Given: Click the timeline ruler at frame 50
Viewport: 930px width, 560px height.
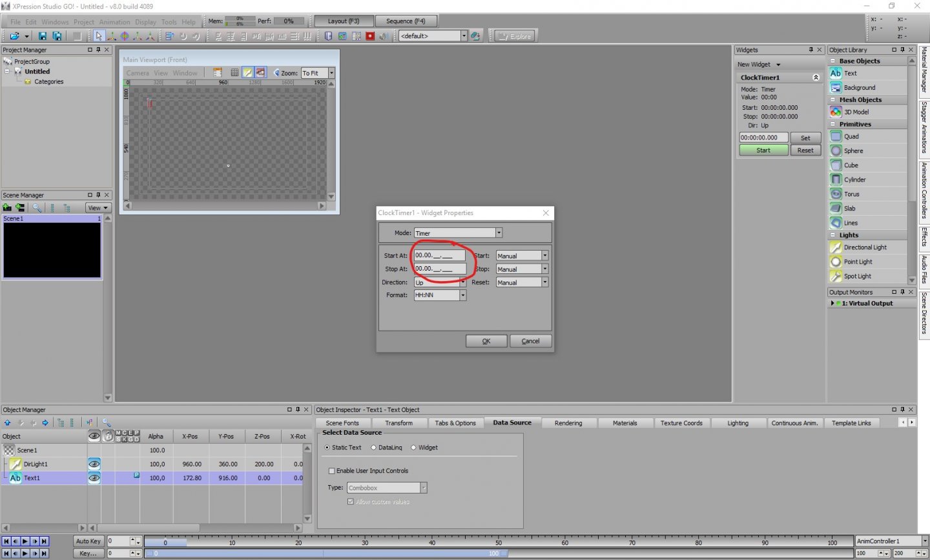Looking at the screenshot, I should coord(499,542).
